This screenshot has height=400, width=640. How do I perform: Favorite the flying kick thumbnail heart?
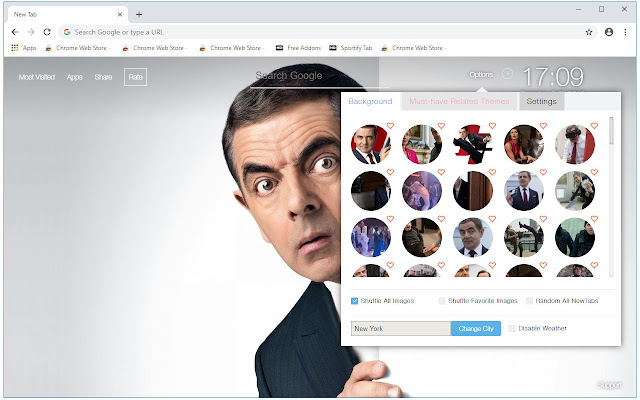[x=492, y=126]
